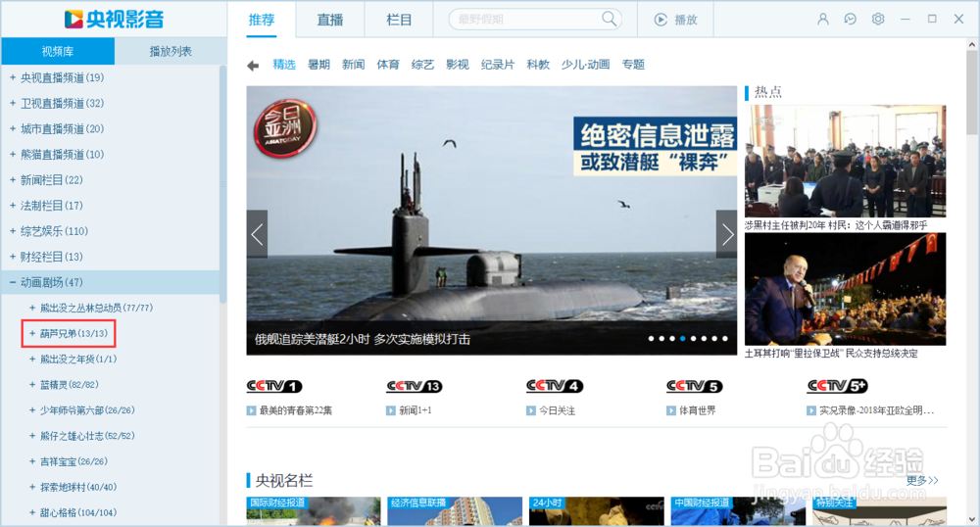The image size is (980, 527).
Task: Expand 吉祥宝宝(26/26) item
Action: [32, 461]
